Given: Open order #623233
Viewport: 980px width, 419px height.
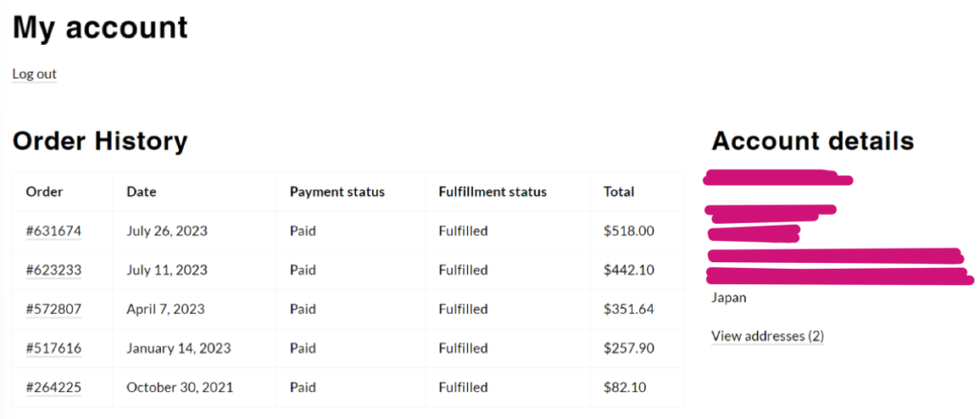Looking at the screenshot, I should [54, 270].
